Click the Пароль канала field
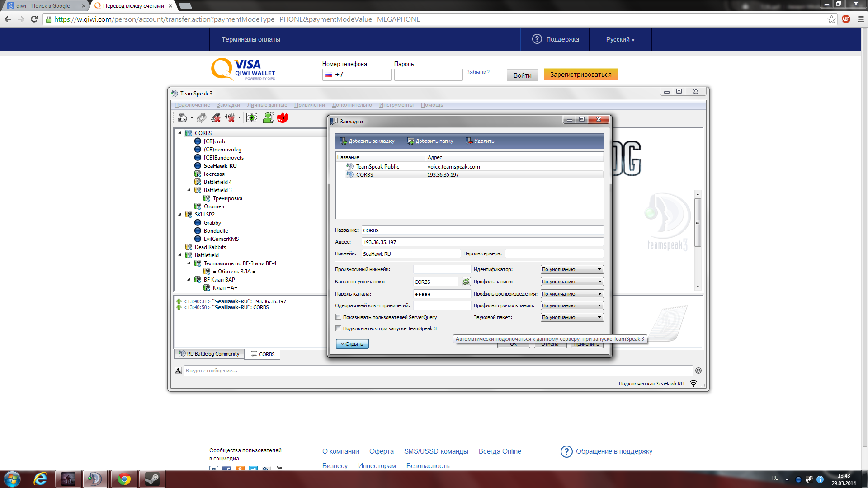868x488 pixels. coord(442,294)
